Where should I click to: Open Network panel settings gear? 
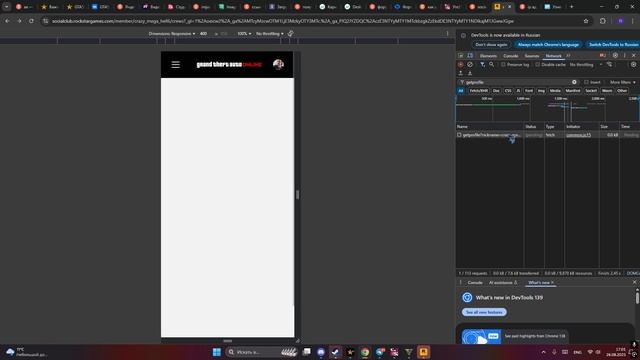pos(633,64)
